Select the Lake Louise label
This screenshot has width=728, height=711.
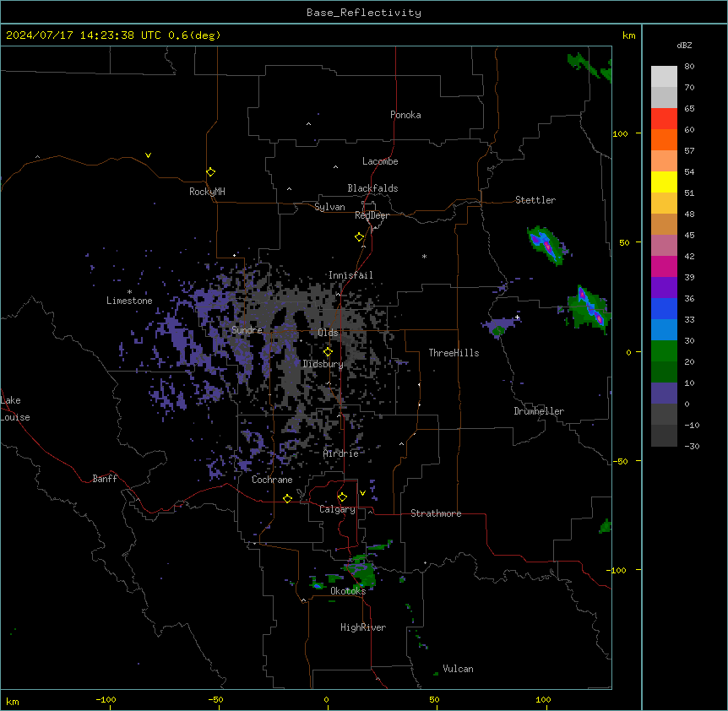click(15, 409)
